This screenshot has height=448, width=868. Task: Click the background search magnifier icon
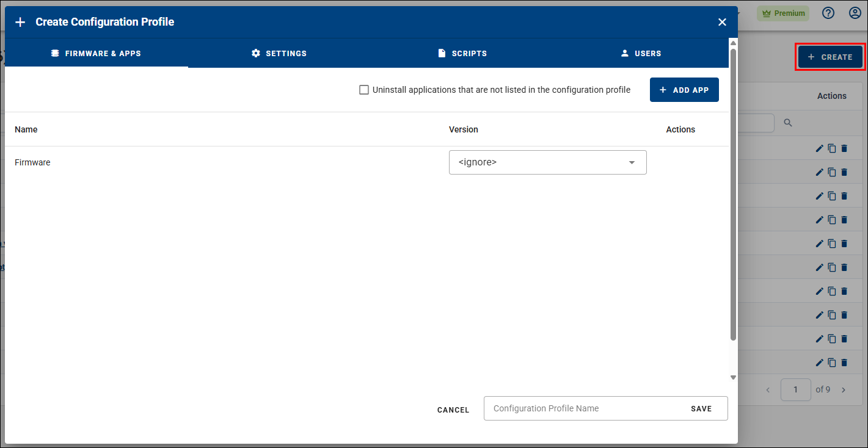coord(788,123)
